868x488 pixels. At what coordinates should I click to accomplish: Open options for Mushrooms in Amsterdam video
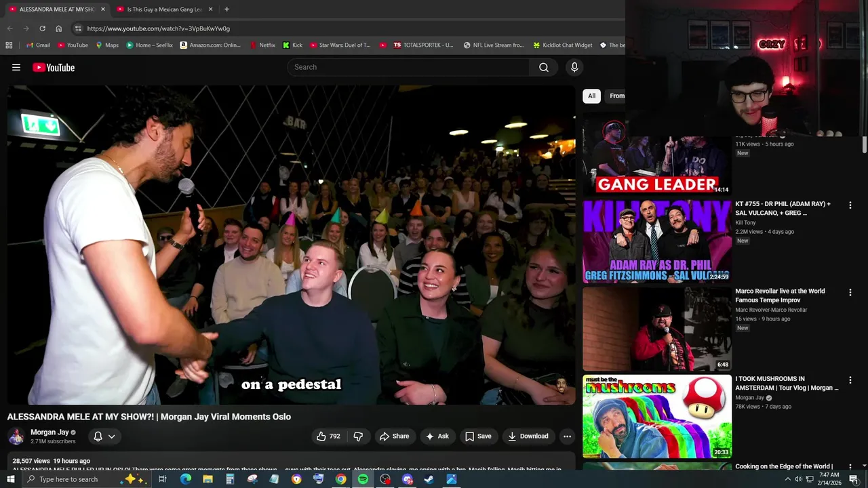[x=850, y=380]
